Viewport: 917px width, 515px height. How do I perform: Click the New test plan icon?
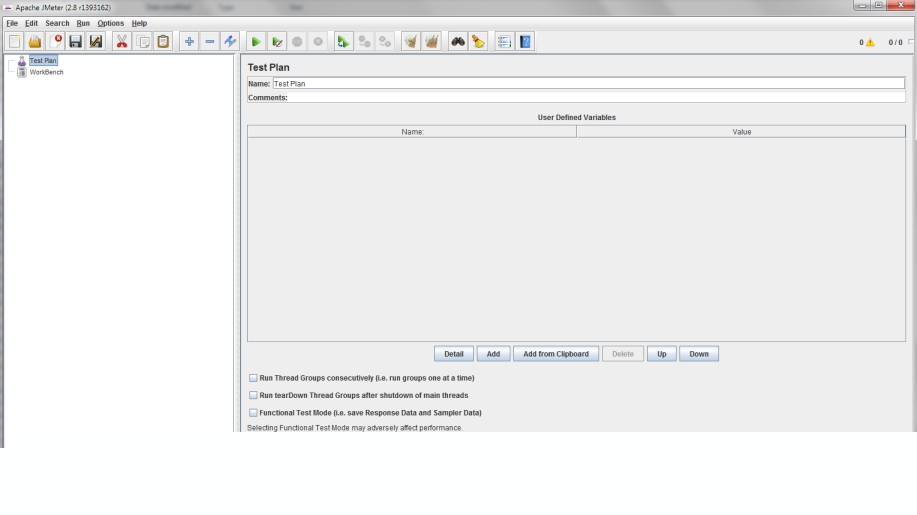[14, 42]
